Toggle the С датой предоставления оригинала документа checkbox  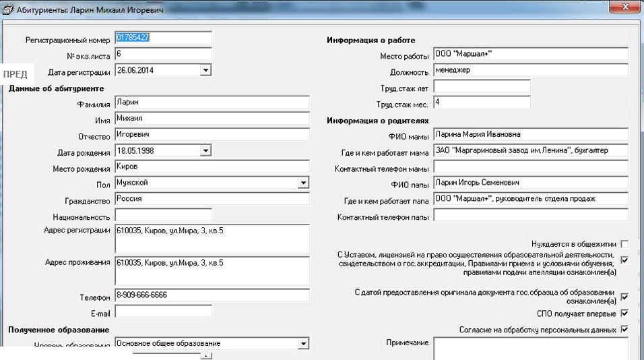624,297
